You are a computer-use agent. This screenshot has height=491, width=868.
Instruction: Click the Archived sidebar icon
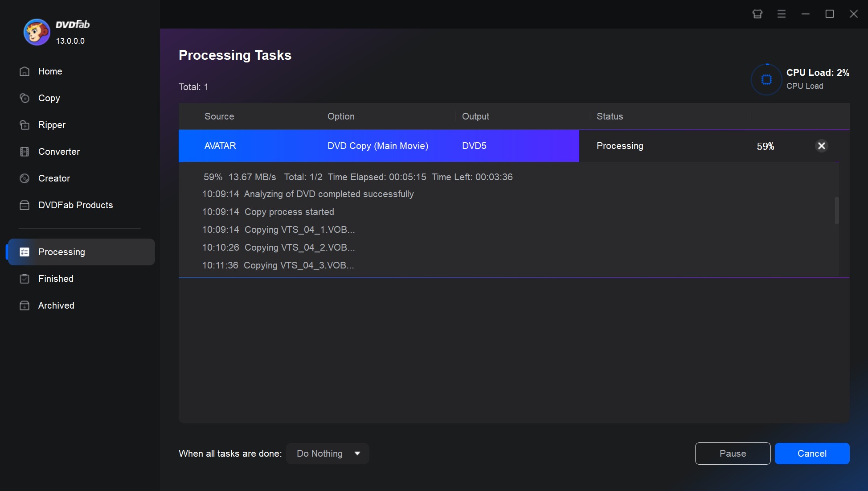pyautogui.click(x=23, y=305)
